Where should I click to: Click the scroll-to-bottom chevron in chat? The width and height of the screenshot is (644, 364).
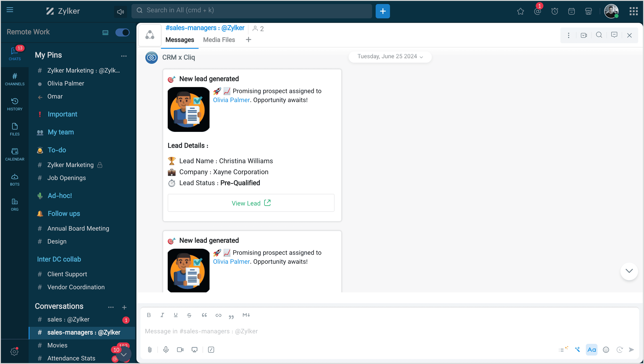(629, 271)
